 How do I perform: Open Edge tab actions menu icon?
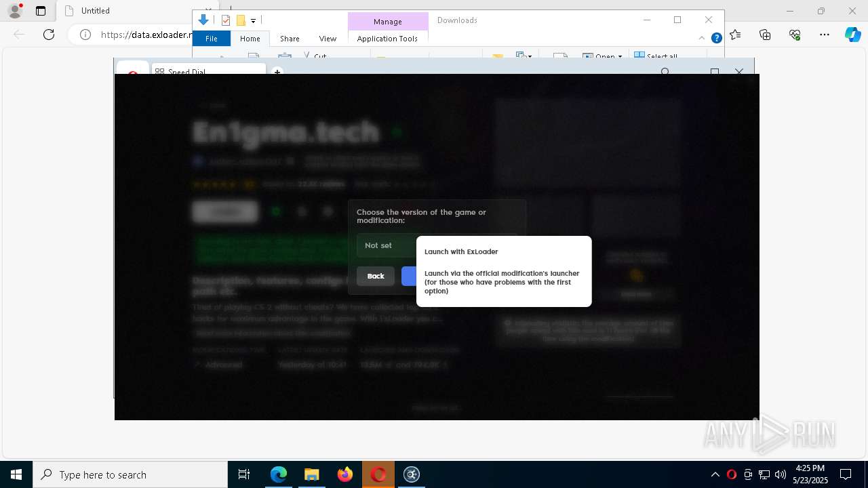tap(41, 11)
